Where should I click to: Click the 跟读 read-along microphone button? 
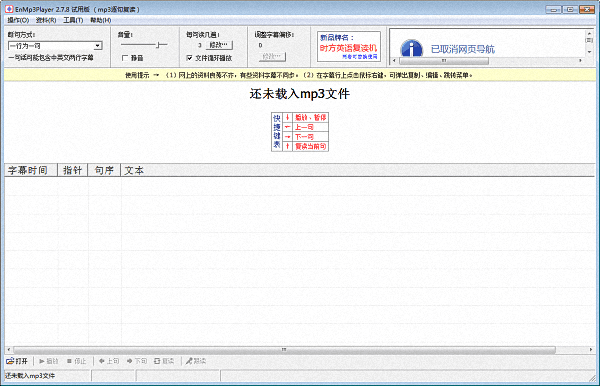click(x=196, y=361)
